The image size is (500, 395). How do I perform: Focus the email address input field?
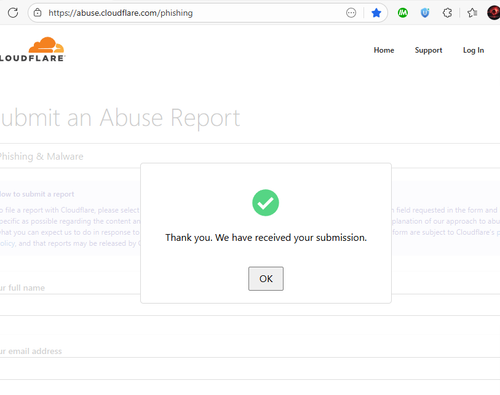tap(250, 369)
